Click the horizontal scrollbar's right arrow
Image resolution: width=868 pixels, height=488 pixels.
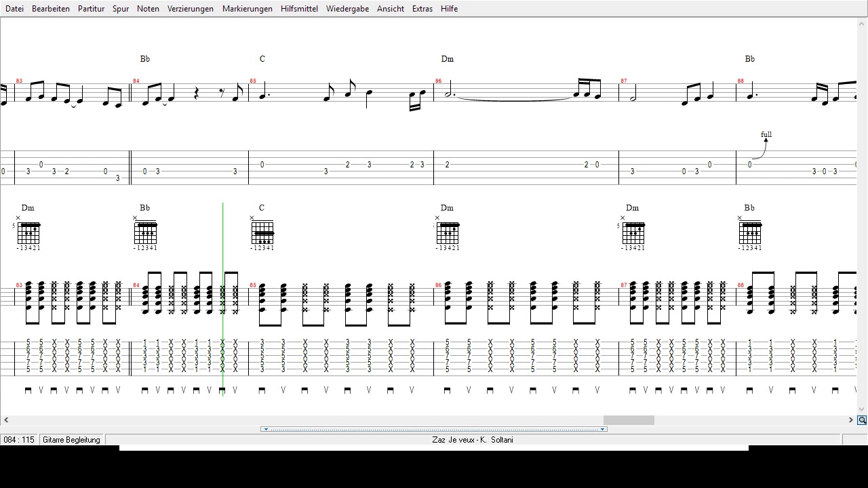(851, 420)
